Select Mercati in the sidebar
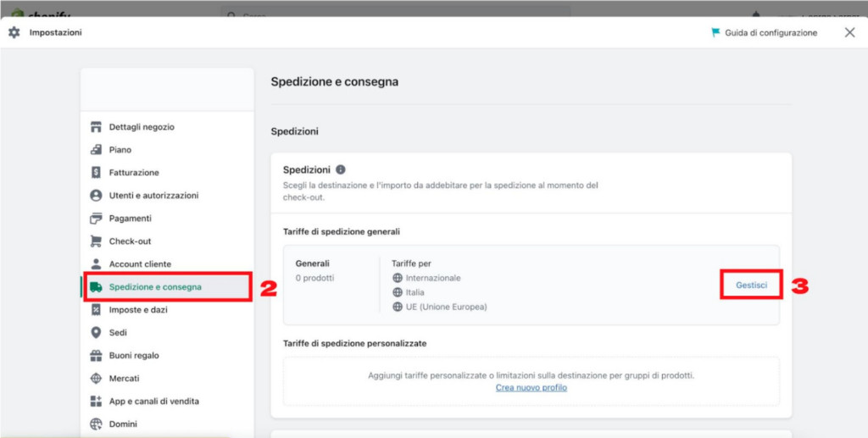Viewport: 868px width, 438px height. [x=124, y=379]
